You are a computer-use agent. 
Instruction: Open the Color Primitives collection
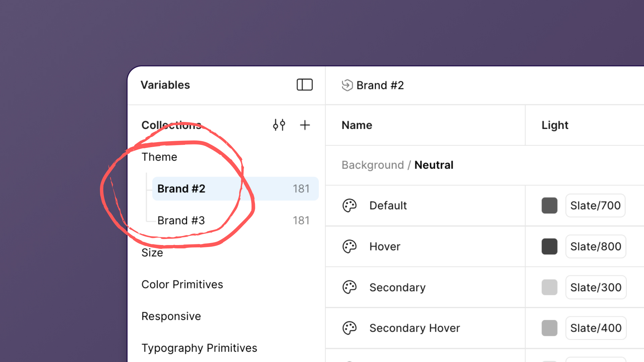(x=182, y=284)
